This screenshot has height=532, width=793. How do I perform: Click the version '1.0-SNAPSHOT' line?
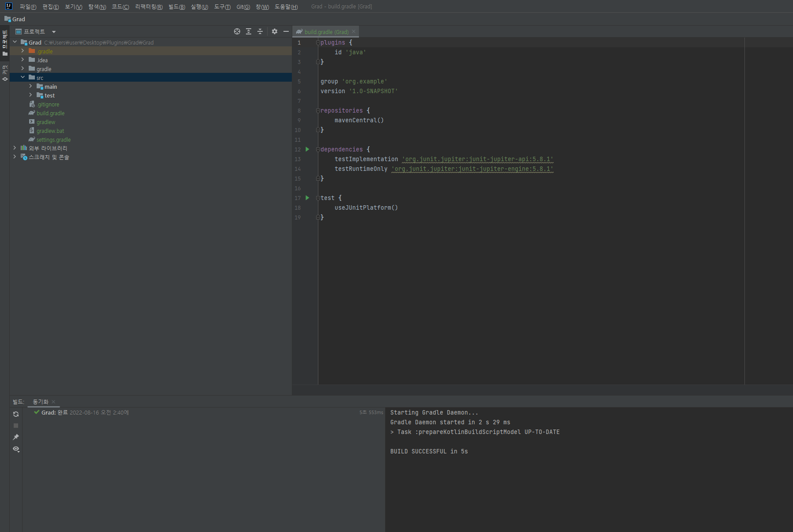click(359, 91)
